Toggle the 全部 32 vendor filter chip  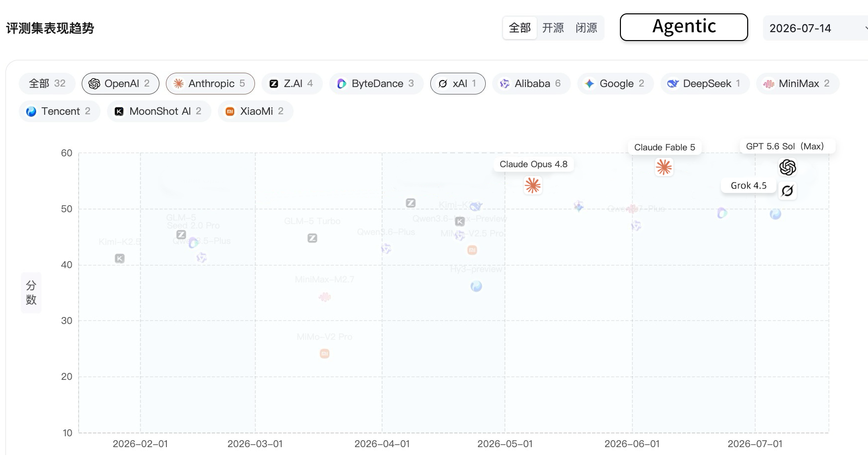coord(47,84)
